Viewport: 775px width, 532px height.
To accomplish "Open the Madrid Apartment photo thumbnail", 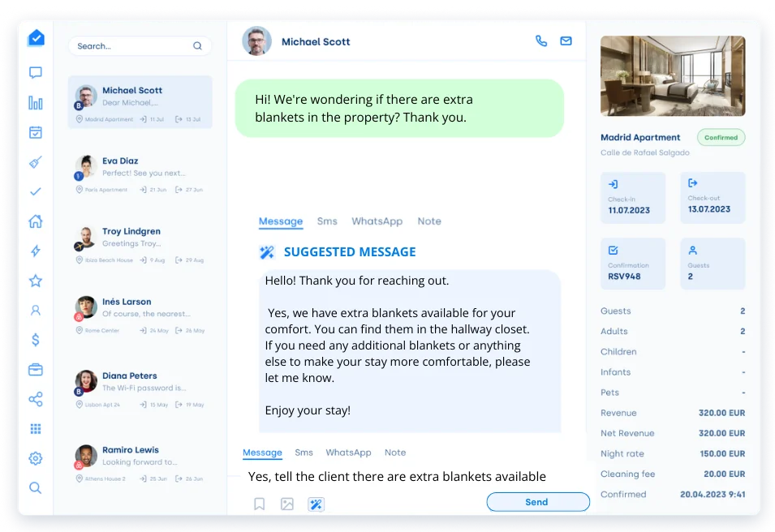I will 673,75.
